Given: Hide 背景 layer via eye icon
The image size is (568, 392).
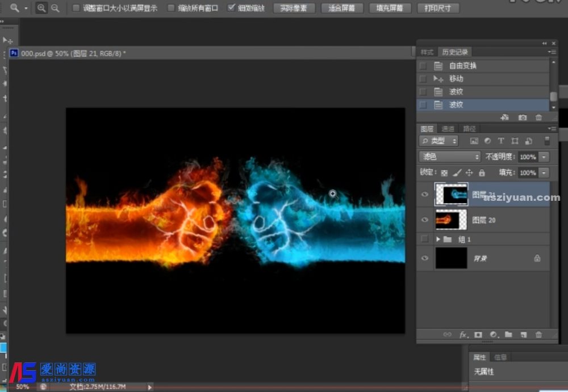Looking at the screenshot, I should coord(424,258).
